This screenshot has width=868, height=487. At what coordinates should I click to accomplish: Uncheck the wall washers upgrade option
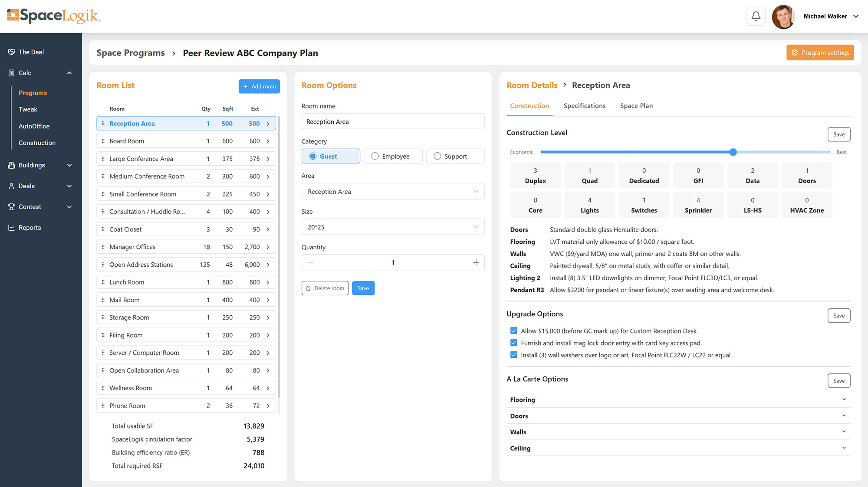click(514, 355)
